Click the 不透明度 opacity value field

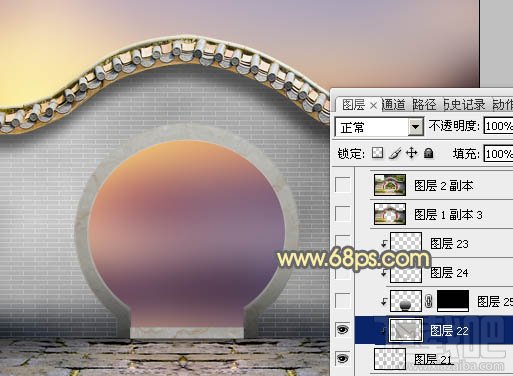[x=498, y=126]
